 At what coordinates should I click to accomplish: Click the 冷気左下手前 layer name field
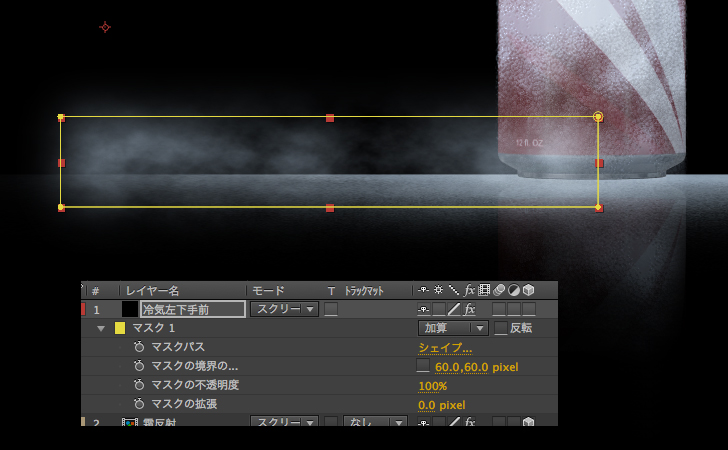(193, 310)
